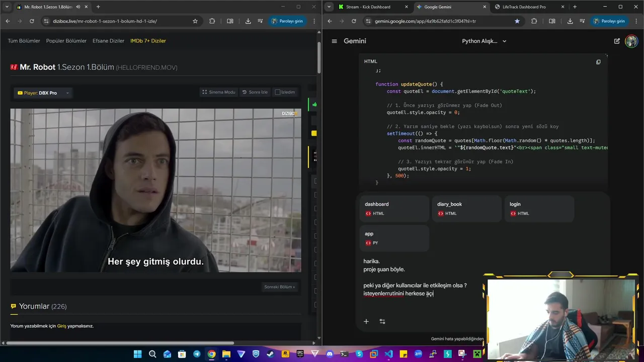This screenshot has width=644, height=362.
Task: Open IMDb 7+ Diziler menu item
Action: [148, 41]
